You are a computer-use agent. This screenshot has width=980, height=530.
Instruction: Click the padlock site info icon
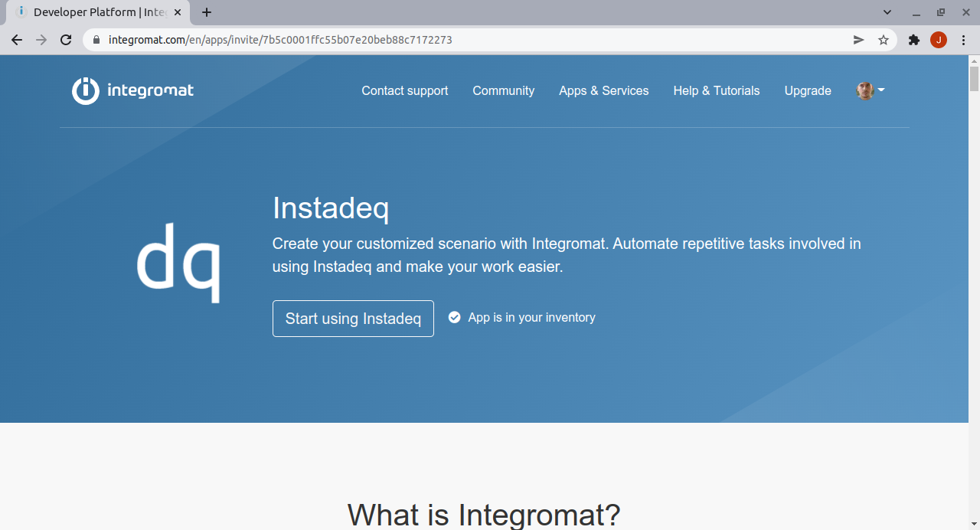pyautogui.click(x=96, y=40)
